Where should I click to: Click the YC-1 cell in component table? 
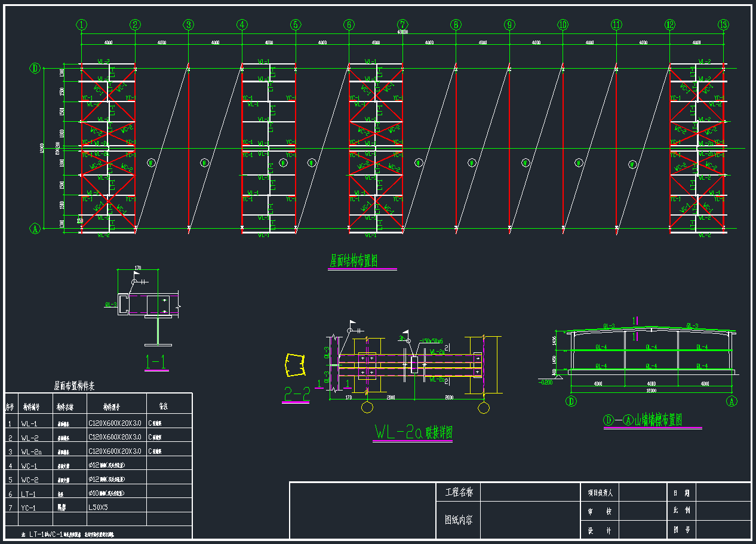[30, 508]
